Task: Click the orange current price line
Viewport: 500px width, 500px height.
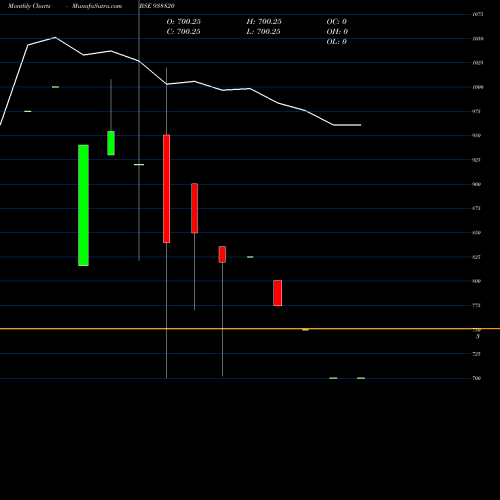Action: point(250,329)
